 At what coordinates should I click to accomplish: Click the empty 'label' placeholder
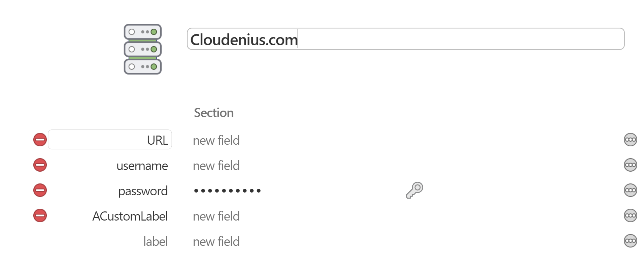tap(155, 241)
